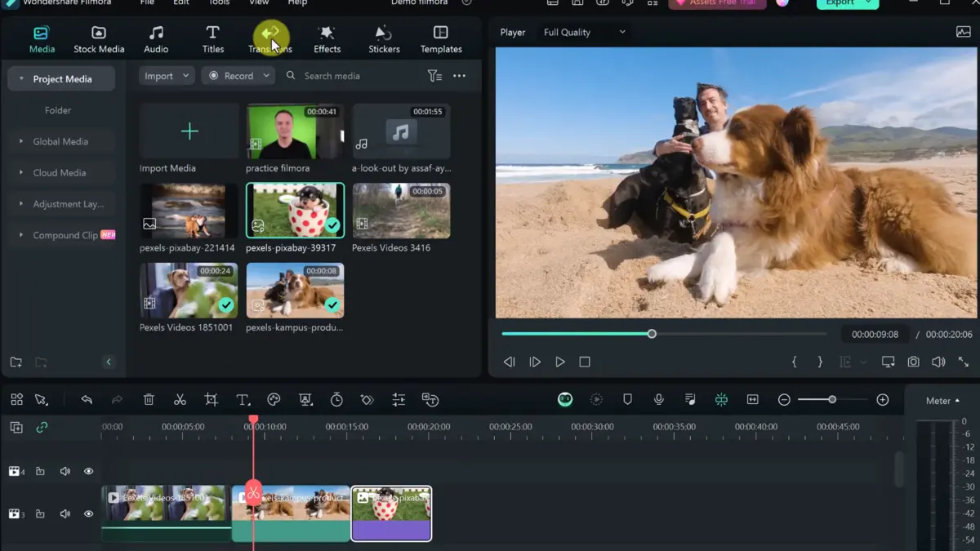Collapse the Global Media section
Image resolution: width=980 pixels, height=551 pixels.
point(20,141)
